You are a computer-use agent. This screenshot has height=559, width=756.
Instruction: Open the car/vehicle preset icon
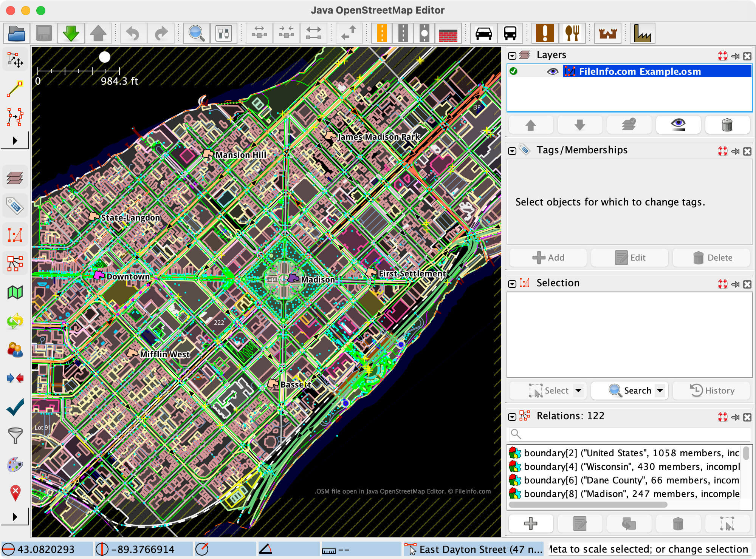484,33
